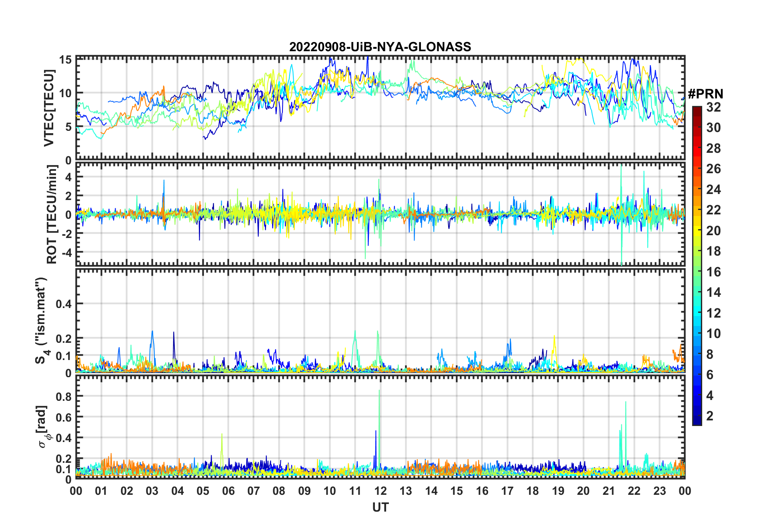Click colorbar tick label 32
This screenshot has height=532, width=761.
coord(714,107)
